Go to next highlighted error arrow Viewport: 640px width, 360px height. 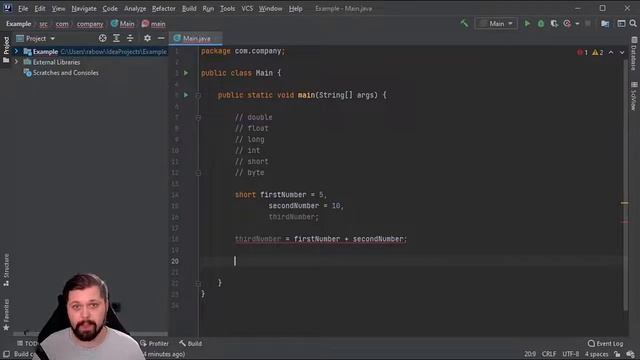click(x=622, y=52)
